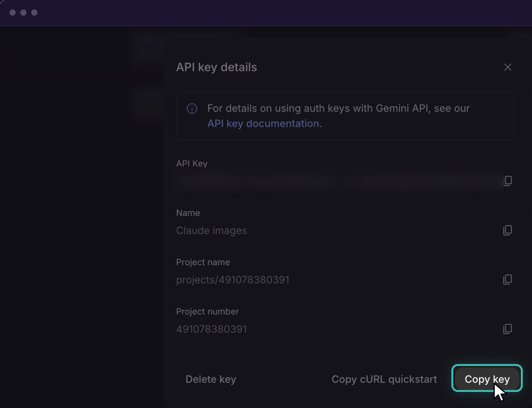Select the '491078380391' project number value
This screenshot has width=532, height=408.
point(211,329)
